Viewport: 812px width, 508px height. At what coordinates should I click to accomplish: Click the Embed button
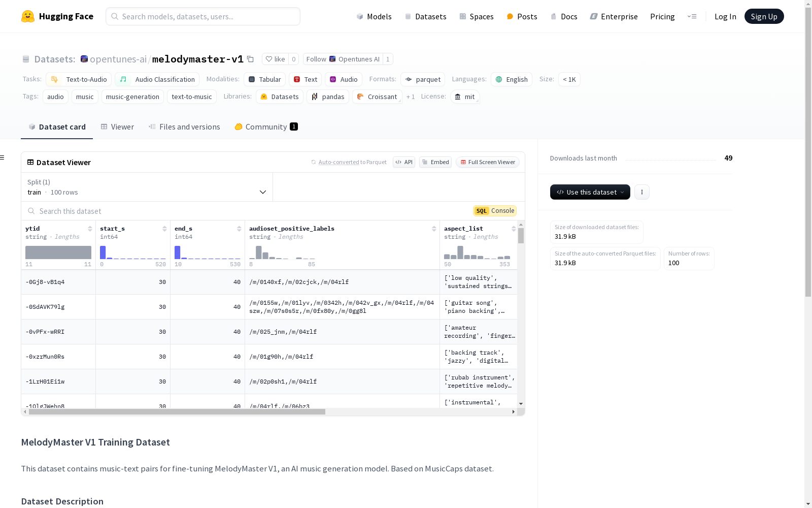pyautogui.click(x=435, y=162)
